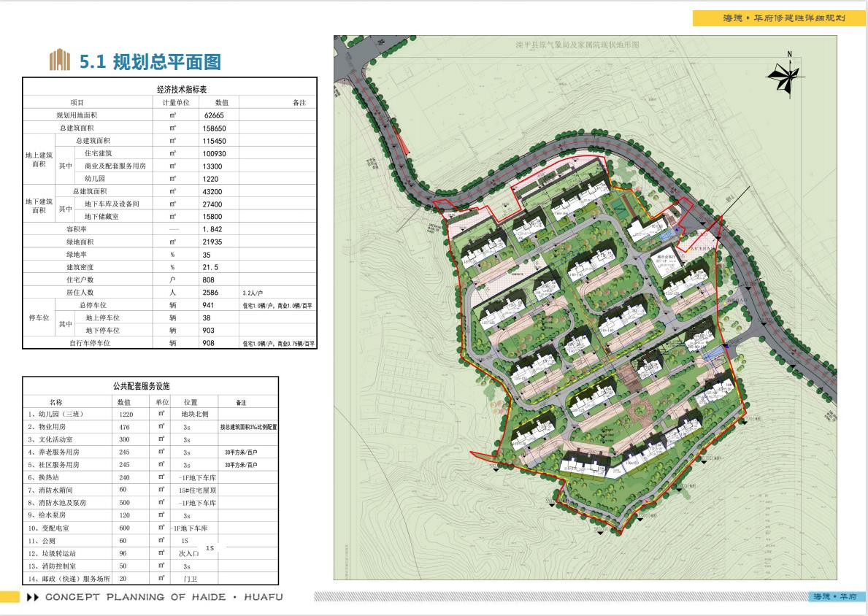Image resolution: width=868 pixels, height=616 pixels.
Task: Click the 总停车位 value 941
Action: pyautogui.click(x=212, y=305)
